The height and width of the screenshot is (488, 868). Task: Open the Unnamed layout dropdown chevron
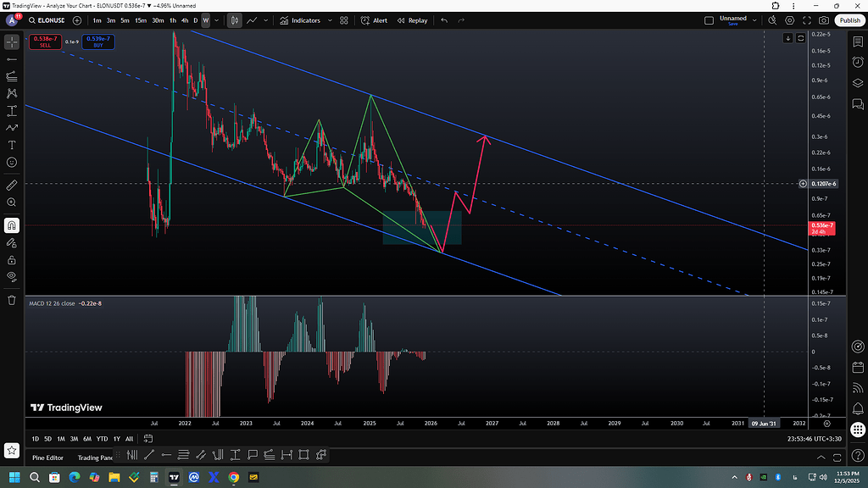[756, 20]
